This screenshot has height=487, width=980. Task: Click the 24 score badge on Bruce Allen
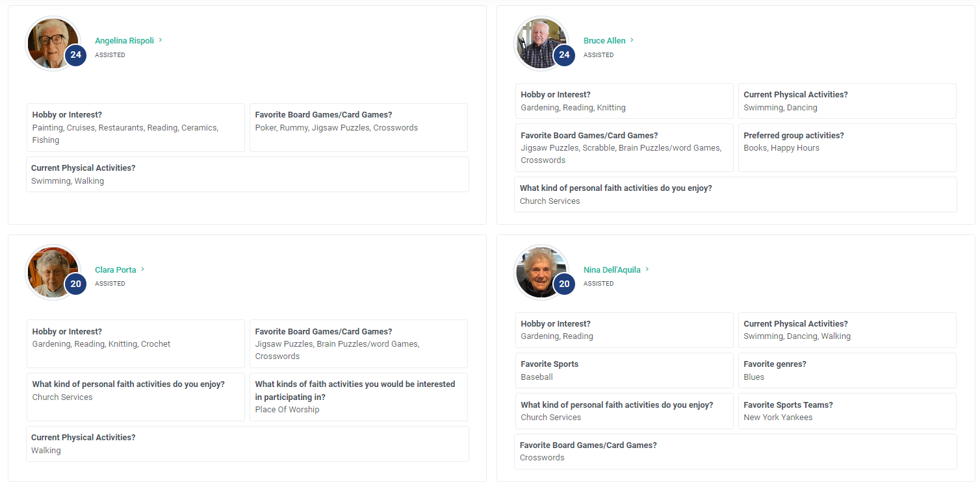coord(564,55)
